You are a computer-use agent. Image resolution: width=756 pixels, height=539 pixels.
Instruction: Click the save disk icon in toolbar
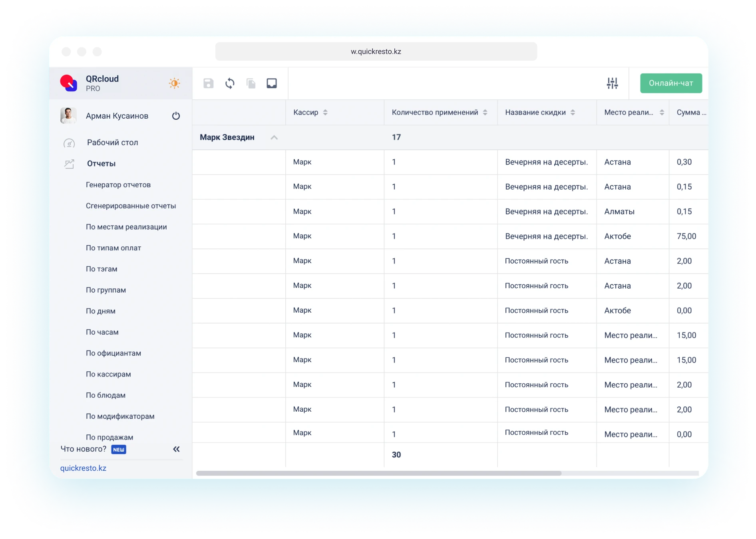pyautogui.click(x=208, y=83)
